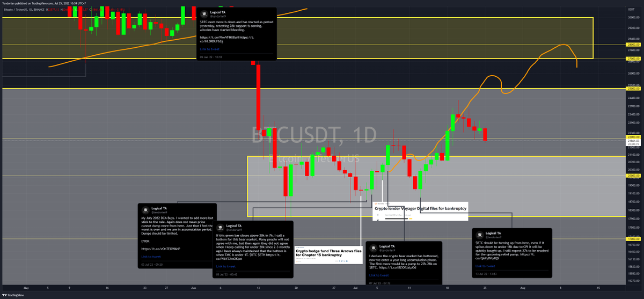Viewport: 644px width, 299px height.
Task: Click Logical TA avatar in July DCA Buys tweet
Action: click(x=145, y=210)
